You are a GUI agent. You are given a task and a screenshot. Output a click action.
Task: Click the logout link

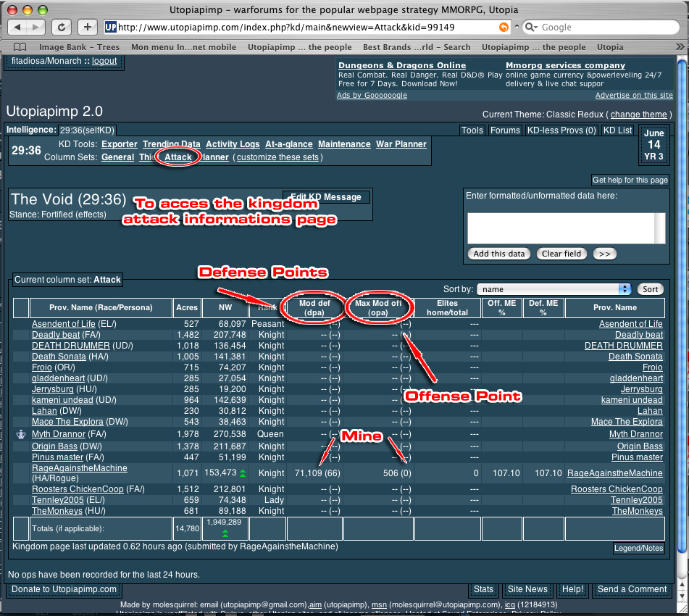(x=104, y=61)
